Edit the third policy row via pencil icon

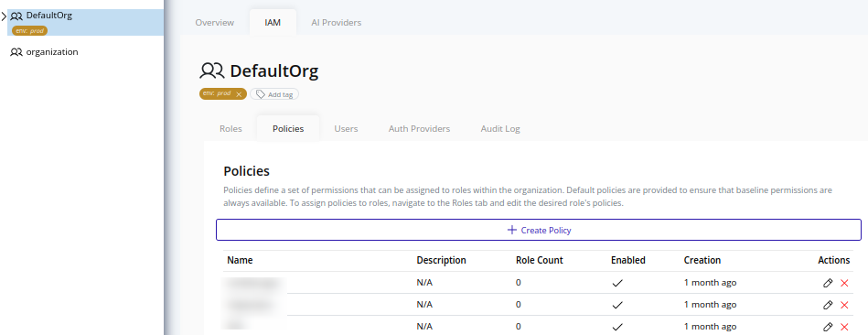coord(828,326)
